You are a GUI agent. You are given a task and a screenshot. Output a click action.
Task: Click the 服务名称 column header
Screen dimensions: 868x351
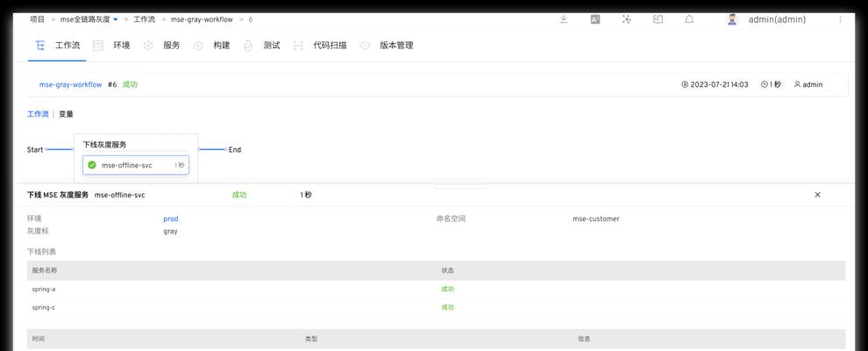pos(45,271)
